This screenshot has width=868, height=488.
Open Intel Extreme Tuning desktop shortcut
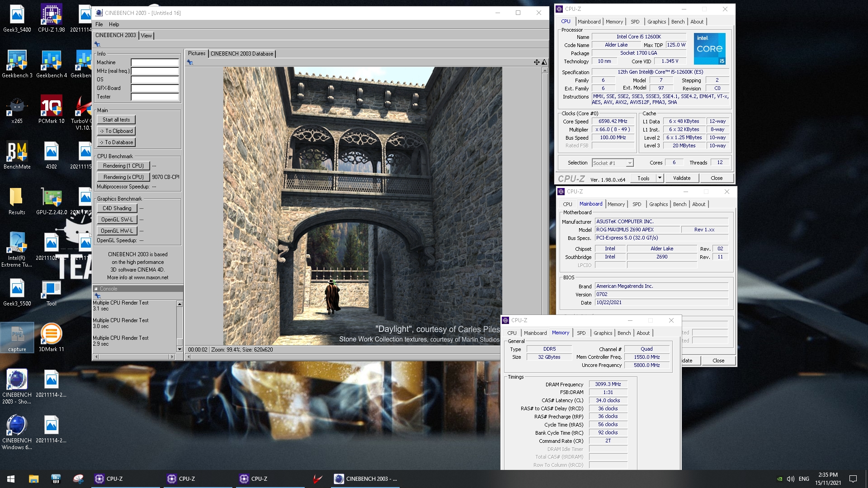click(17, 250)
